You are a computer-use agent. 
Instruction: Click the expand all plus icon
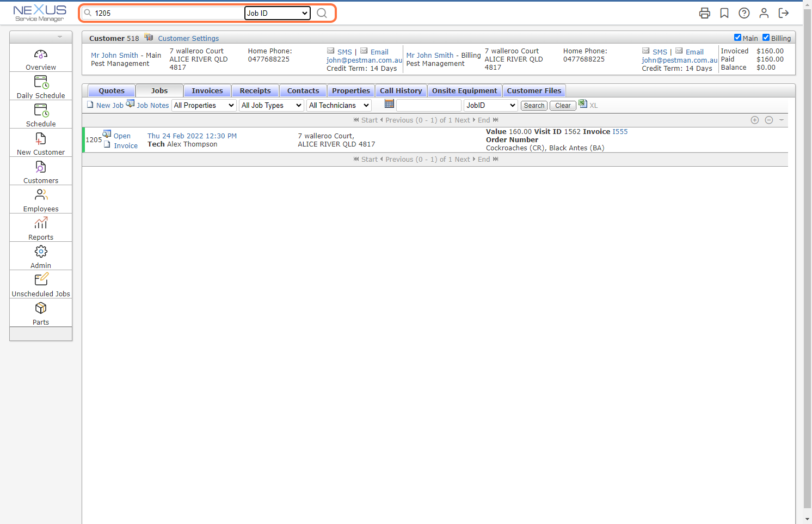tap(755, 120)
